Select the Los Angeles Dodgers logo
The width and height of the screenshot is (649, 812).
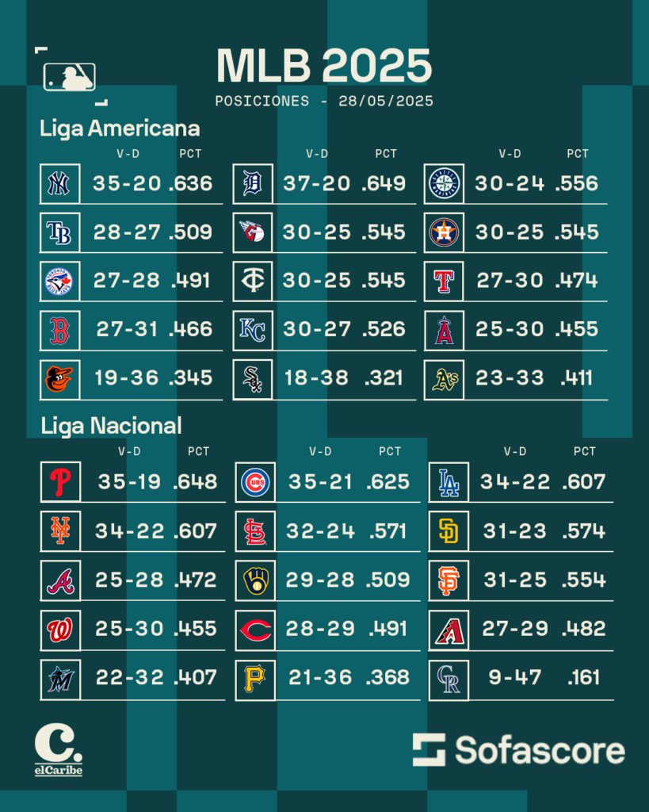pos(449,482)
